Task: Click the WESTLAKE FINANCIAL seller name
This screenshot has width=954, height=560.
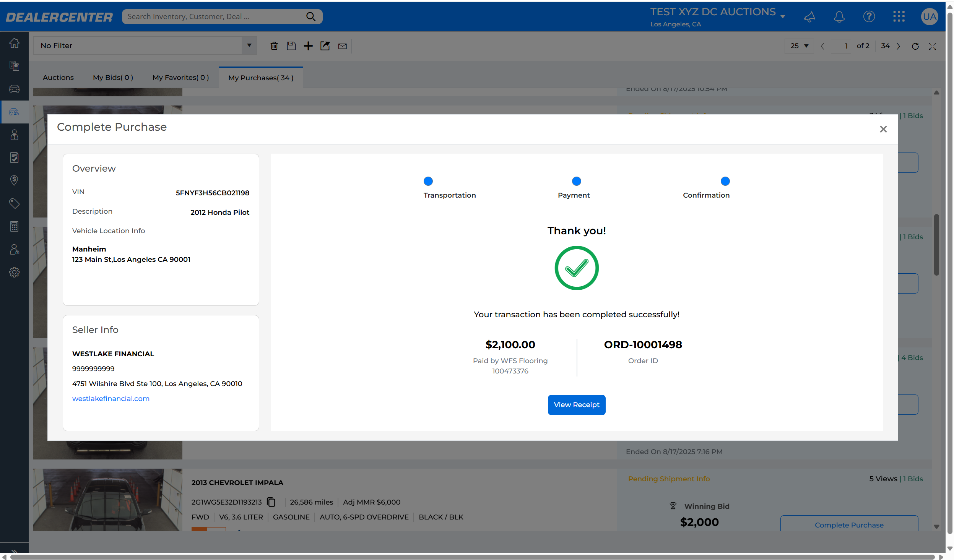Action: click(113, 354)
